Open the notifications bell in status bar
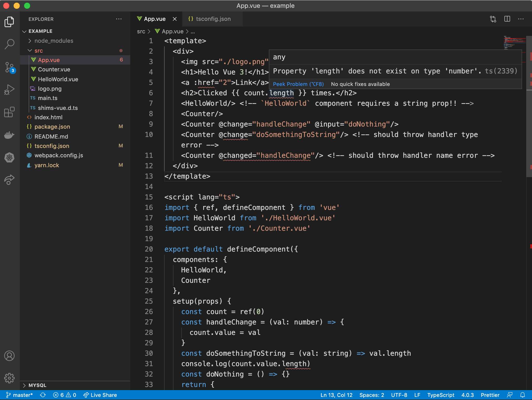The height and width of the screenshot is (400, 532). [522, 395]
